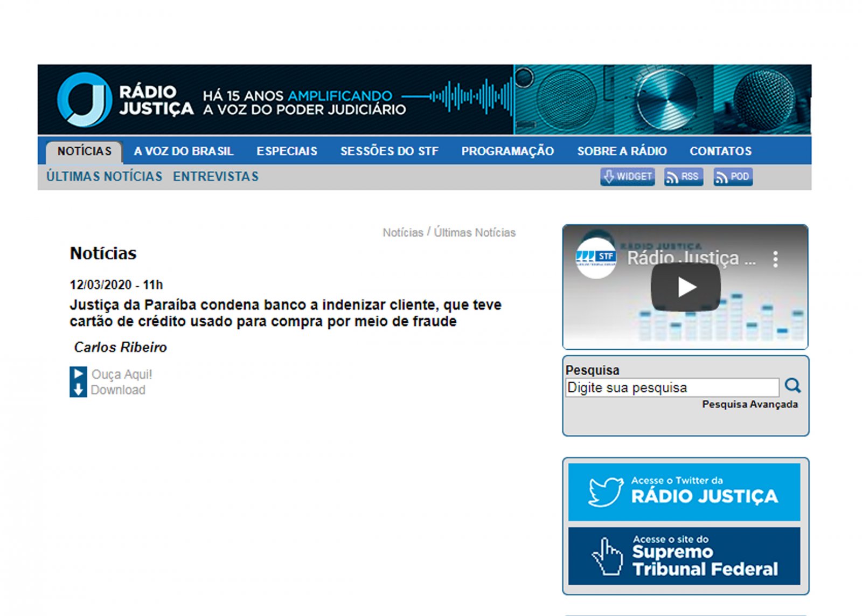Open the Entrevistas submenu link

(215, 177)
